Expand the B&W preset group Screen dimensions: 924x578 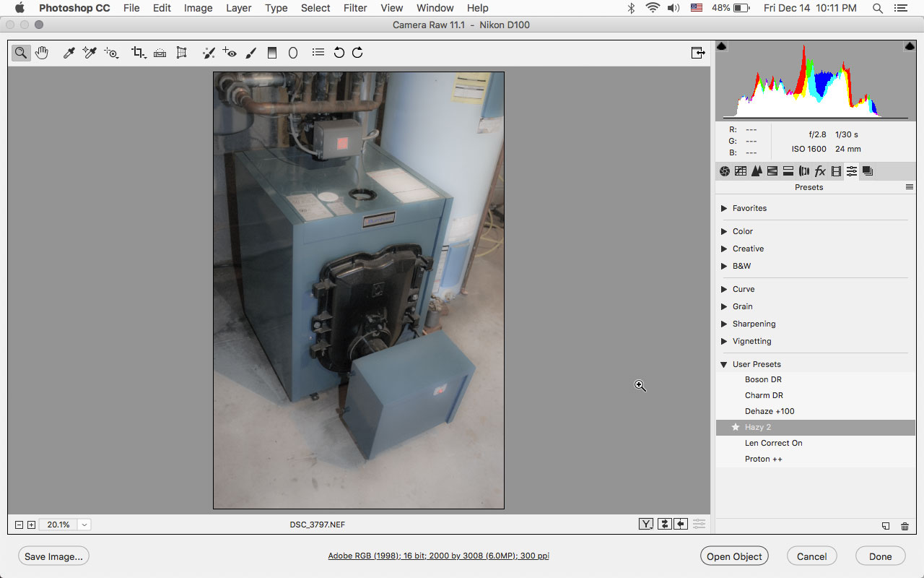click(x=724, y=266)
